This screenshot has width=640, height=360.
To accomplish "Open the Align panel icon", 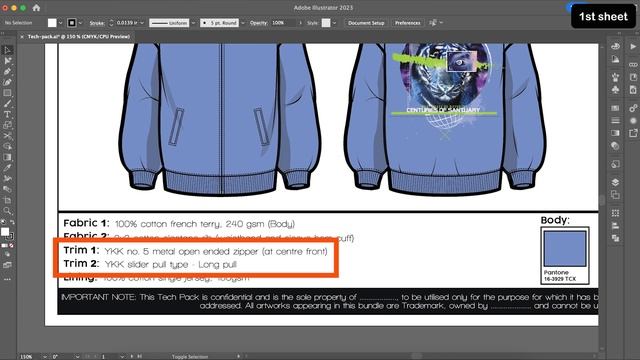I will pyautogui.click(x=616, y=225).
